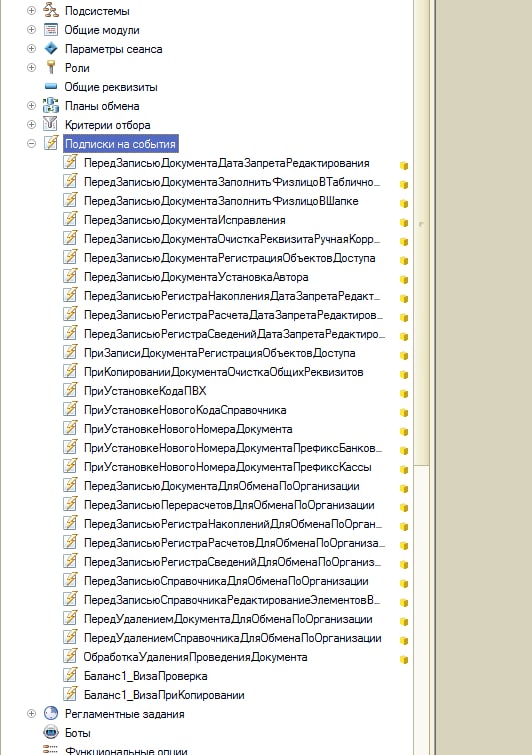
Task: Select ПередЗаписьюДокументаДатаЗапретаРедактирования subscription
Action: point(227,163)
